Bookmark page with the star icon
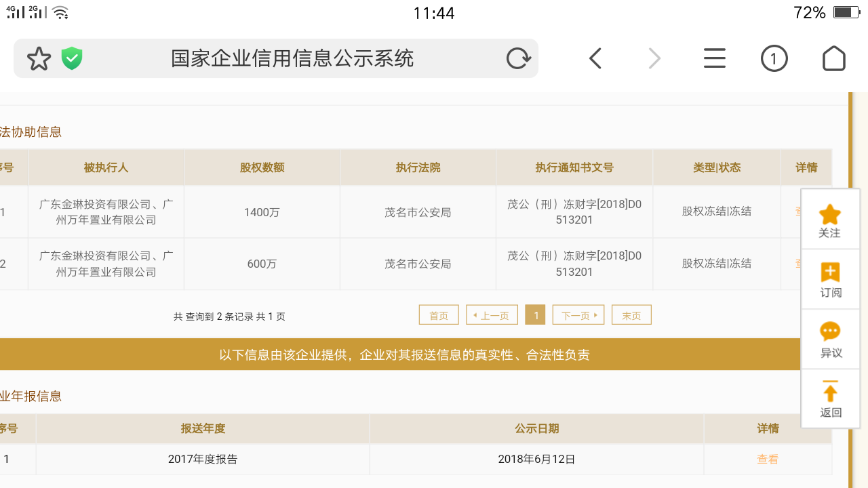This screenshot has height=488, width=868. (39, 59)
